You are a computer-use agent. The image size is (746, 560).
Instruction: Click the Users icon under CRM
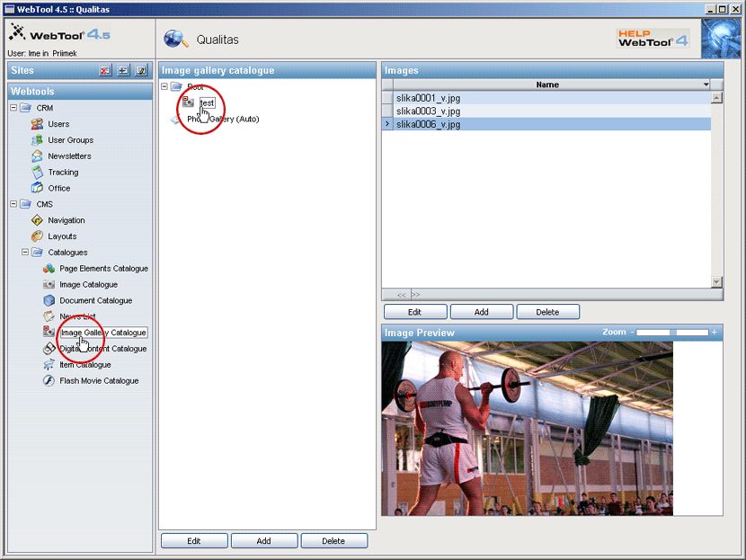(37, 124)
